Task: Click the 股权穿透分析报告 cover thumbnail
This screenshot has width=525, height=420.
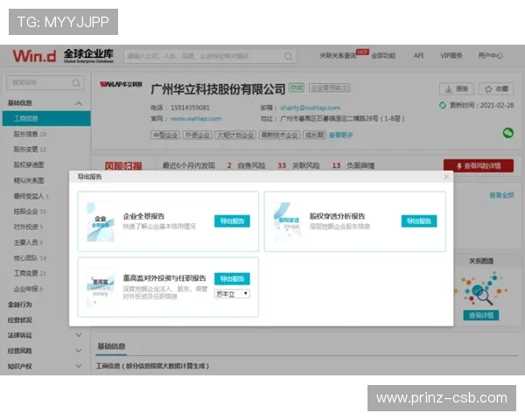Action: (x=287, y=222)
